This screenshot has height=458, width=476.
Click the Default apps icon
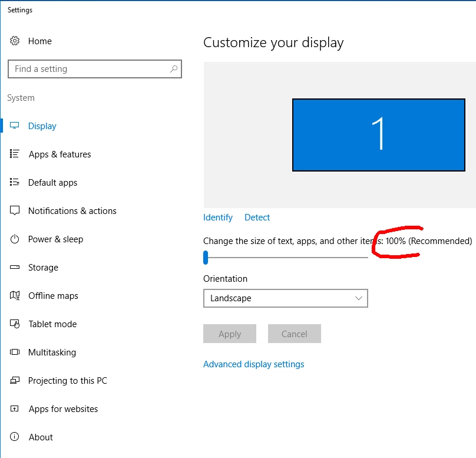[14, 182]
